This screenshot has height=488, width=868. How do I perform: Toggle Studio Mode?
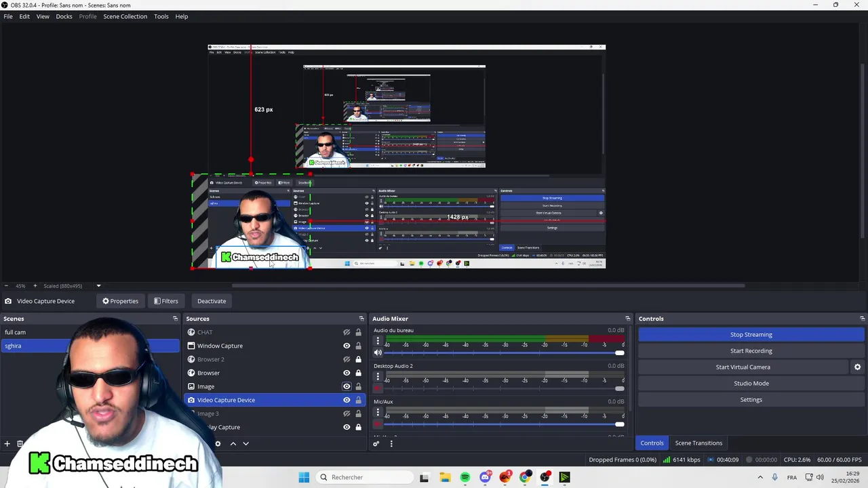[x=751, y=383]
